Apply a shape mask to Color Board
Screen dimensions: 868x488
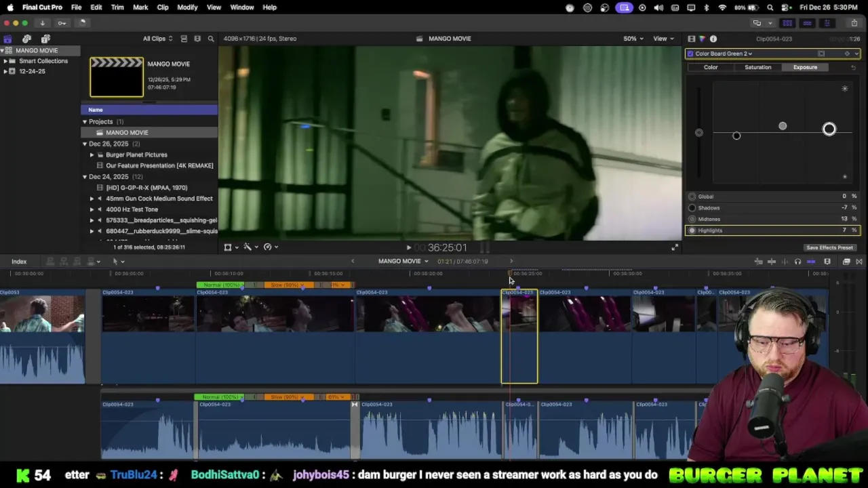point(821,54)
